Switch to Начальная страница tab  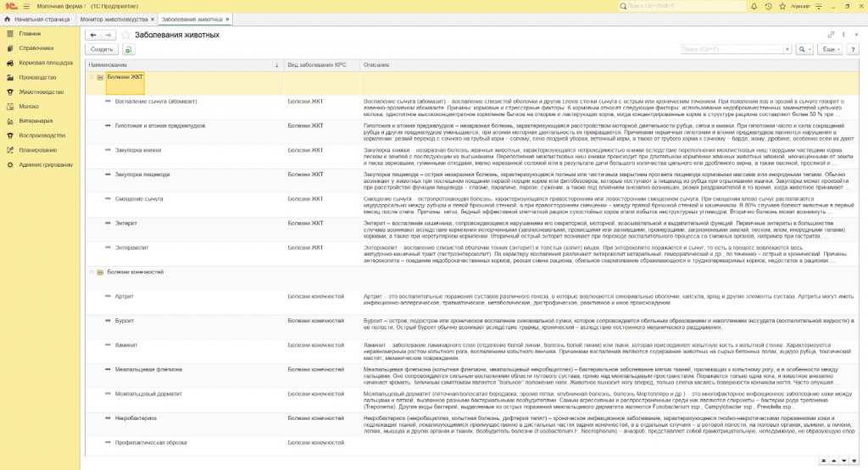pos(42,19)
